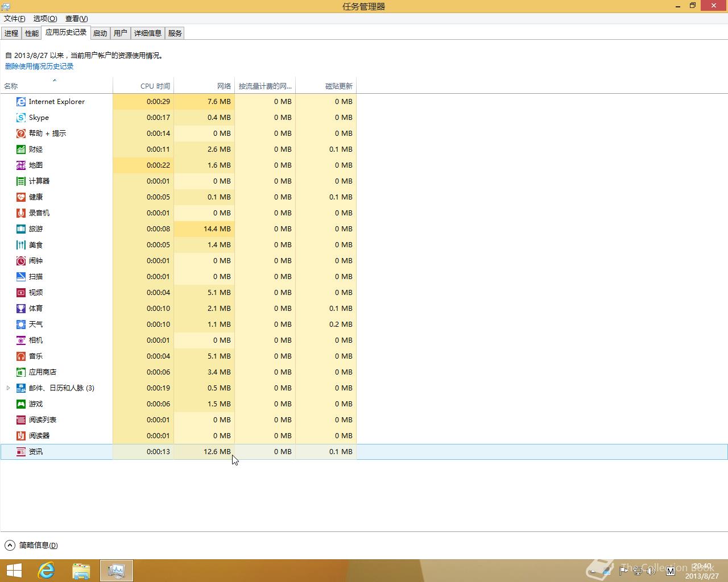This screenshot has height=582, width=728.
Task: Open the 选项(O) menu
Action: [x=45, y=19]
